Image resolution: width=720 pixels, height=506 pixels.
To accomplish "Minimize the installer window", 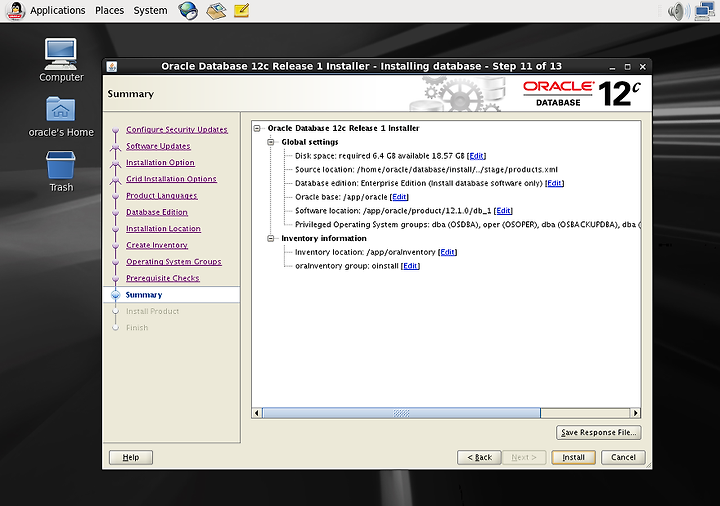I will tap(612, 67).
